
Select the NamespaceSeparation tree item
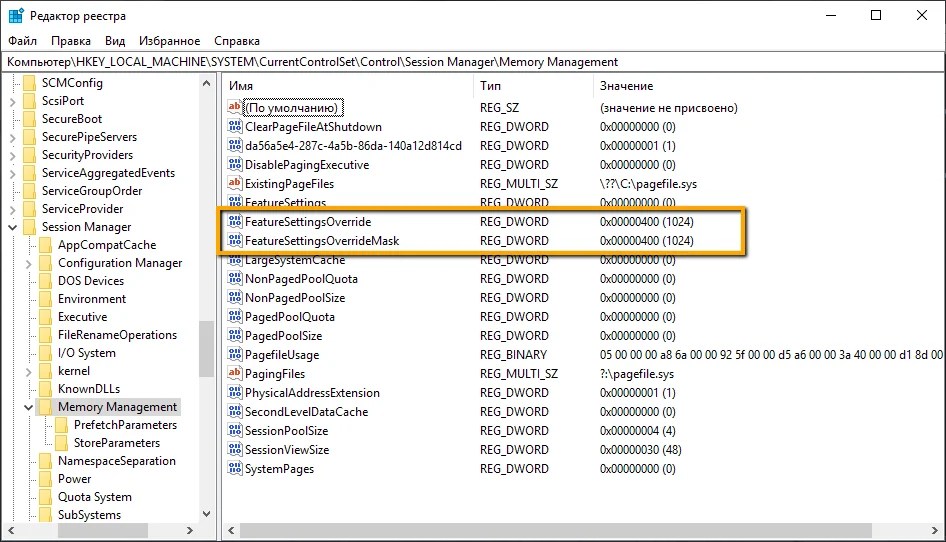(x=116, y=461)
